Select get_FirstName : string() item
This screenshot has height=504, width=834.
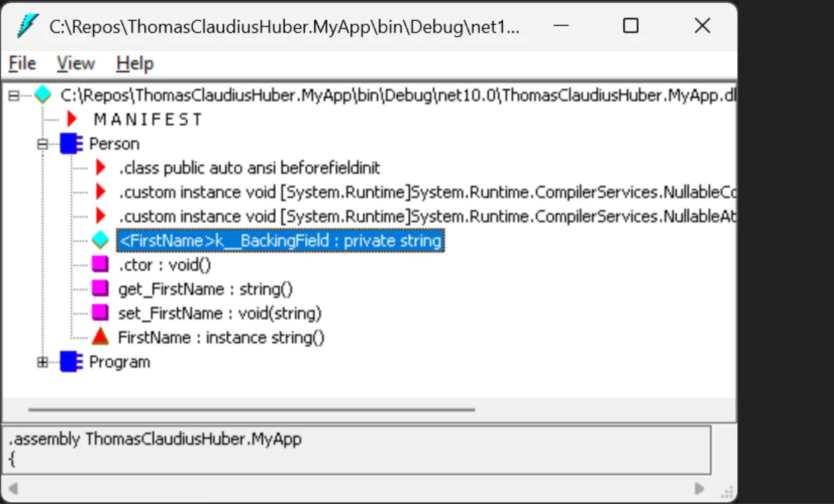(x=205, y=289)
